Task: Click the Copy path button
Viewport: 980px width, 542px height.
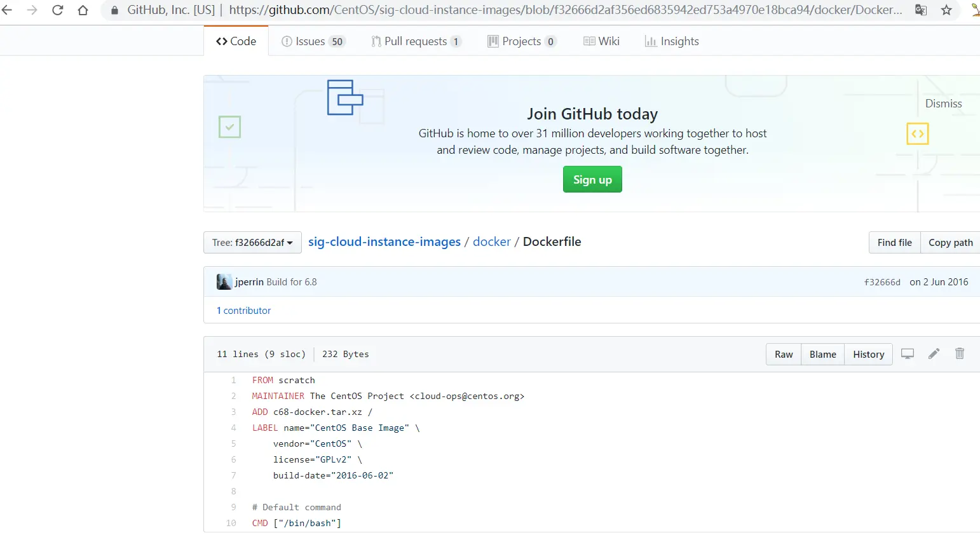Action: (950, 242)
